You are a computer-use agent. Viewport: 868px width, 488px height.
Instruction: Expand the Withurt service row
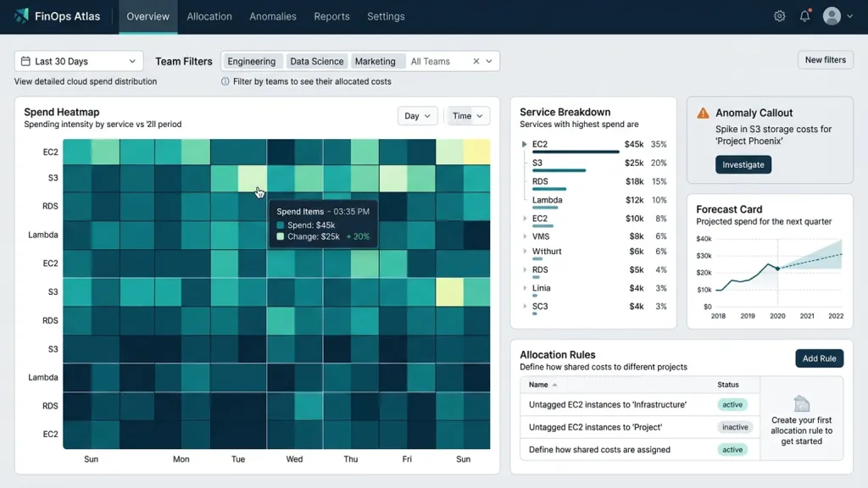(525, 251)
